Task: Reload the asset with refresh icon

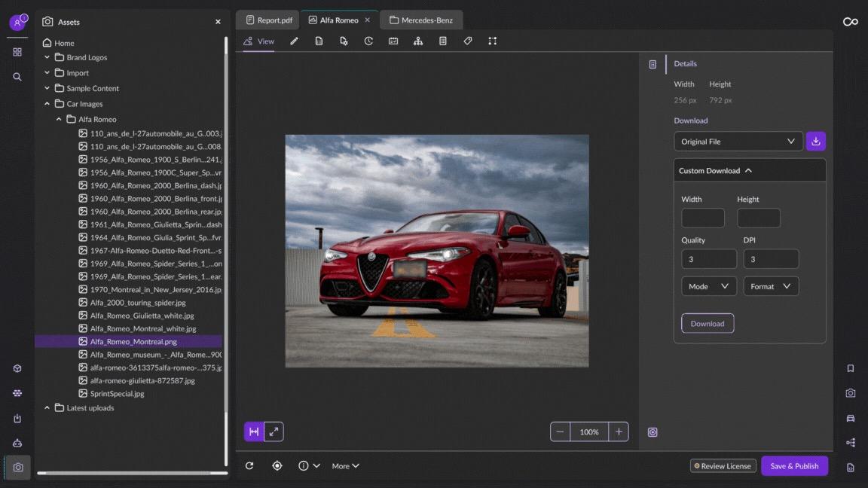Action: click(x=249, y=466)
